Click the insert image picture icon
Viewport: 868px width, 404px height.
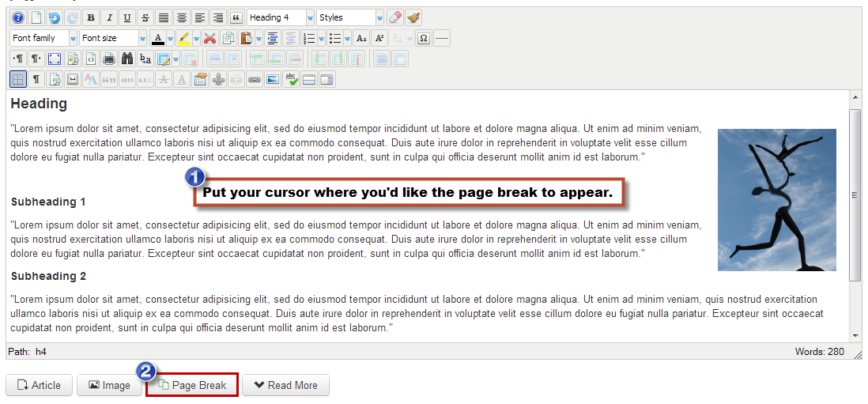(273, 80)
